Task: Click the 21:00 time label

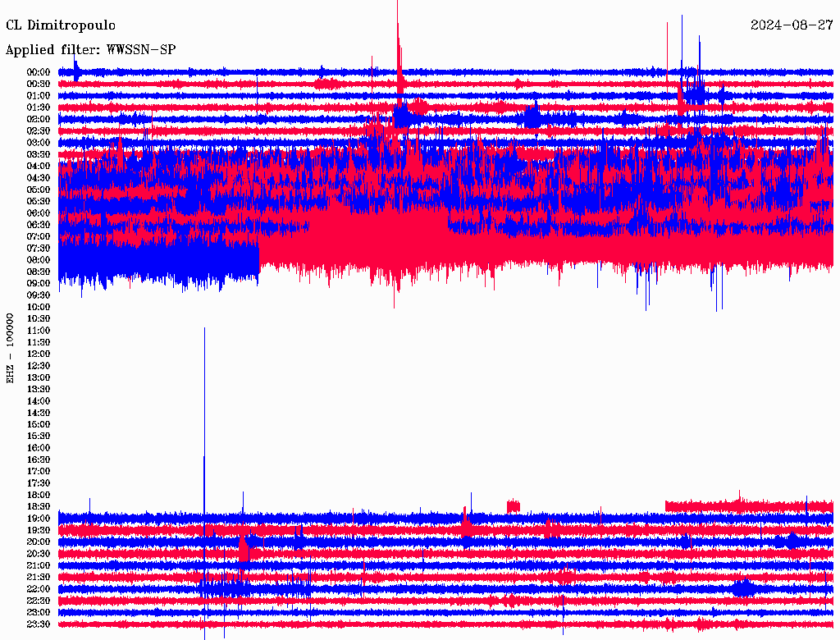Action: 39,565
